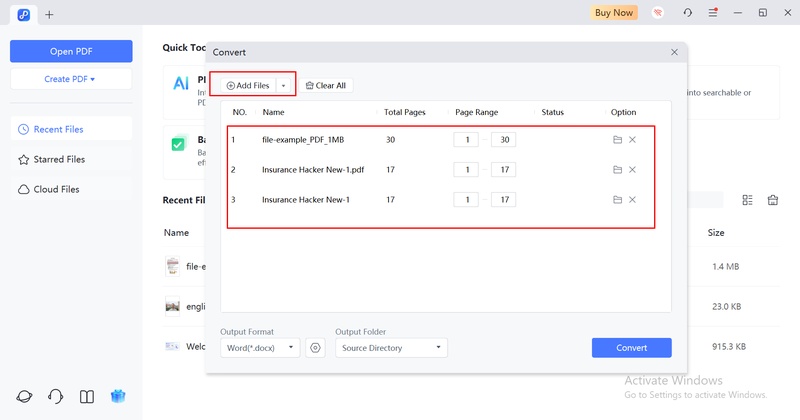
Task: Click the headset support icon in sidebar bottom
Action: coord(55,396)
